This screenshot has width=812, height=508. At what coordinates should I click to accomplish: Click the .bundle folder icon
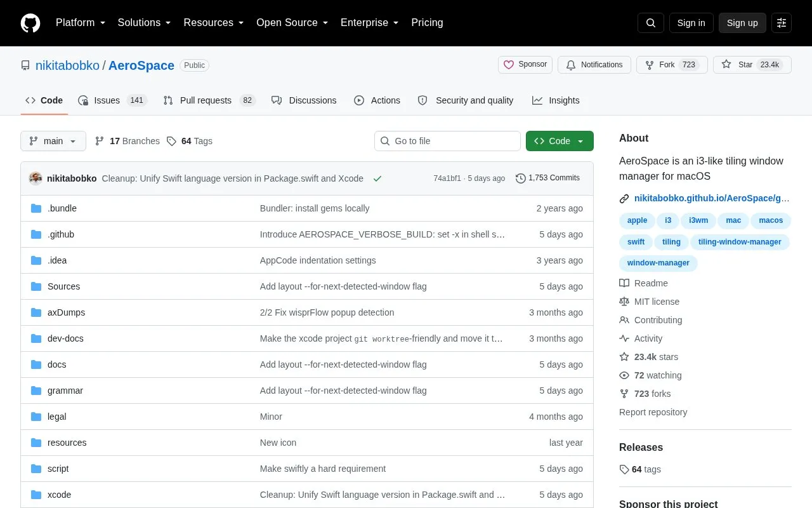click(36, 208)
